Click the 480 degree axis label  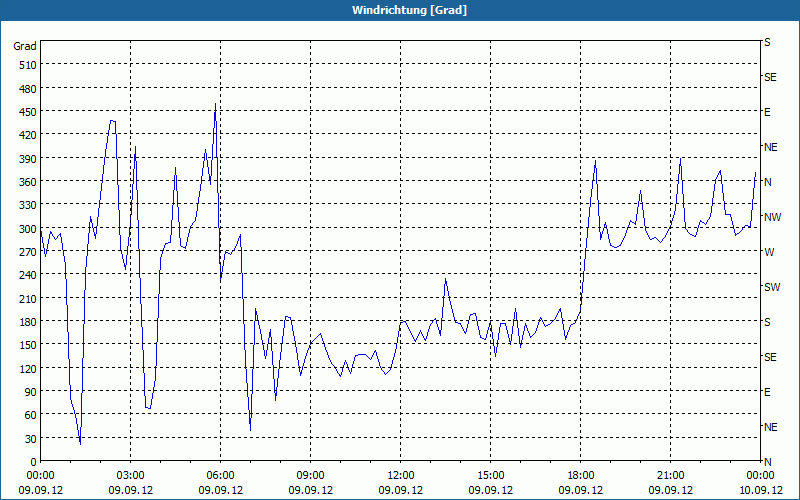pyautogui.click(x=28, y=89)
